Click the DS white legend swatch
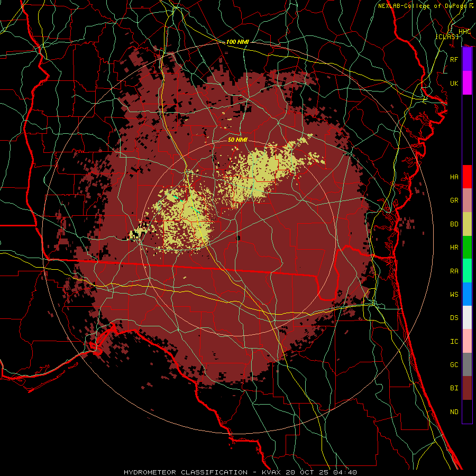 (467, 317)
